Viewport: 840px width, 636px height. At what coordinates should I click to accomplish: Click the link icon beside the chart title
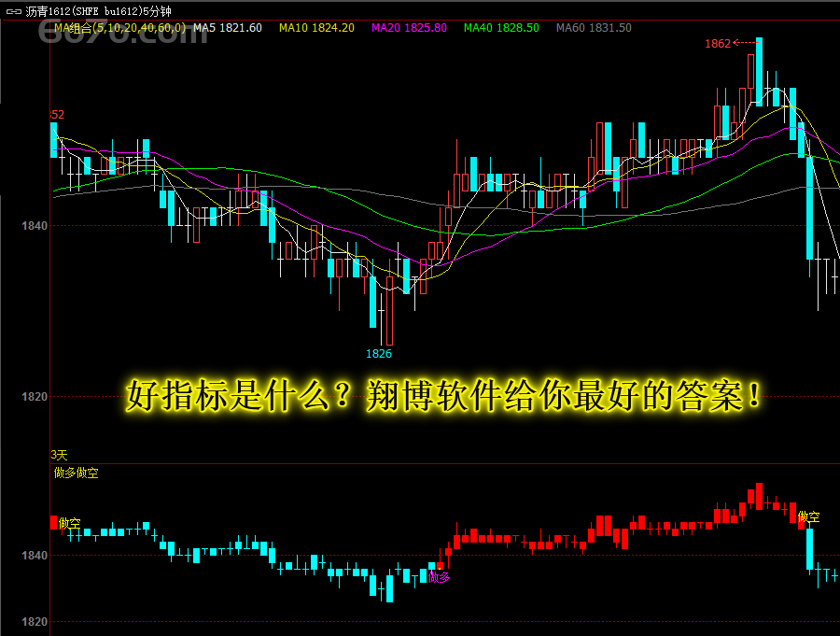click(x=13, y=11)
